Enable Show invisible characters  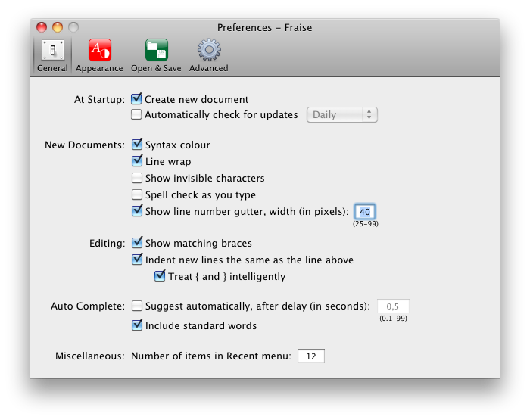pyautogui.click(x=137, y=178)
